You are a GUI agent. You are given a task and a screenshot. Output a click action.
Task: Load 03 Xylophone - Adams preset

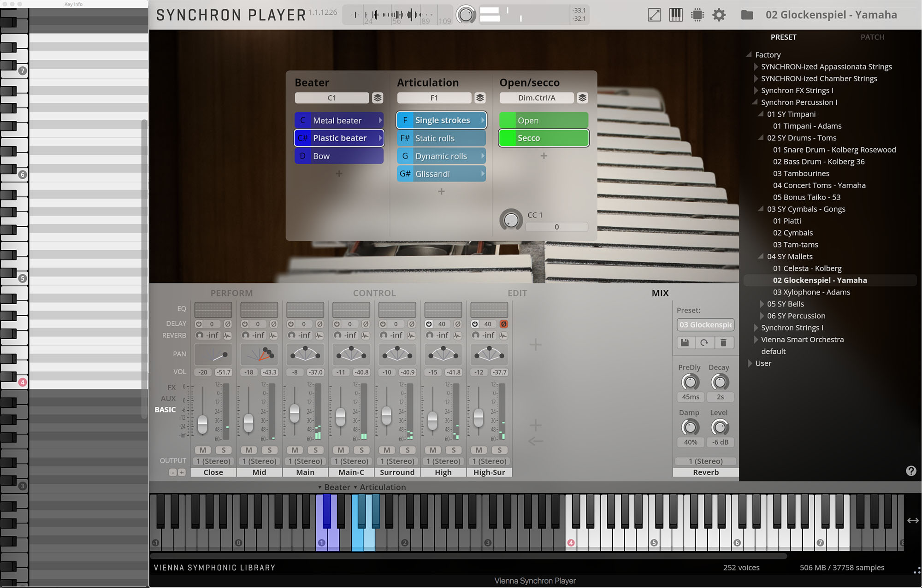[x=811, y=292]
